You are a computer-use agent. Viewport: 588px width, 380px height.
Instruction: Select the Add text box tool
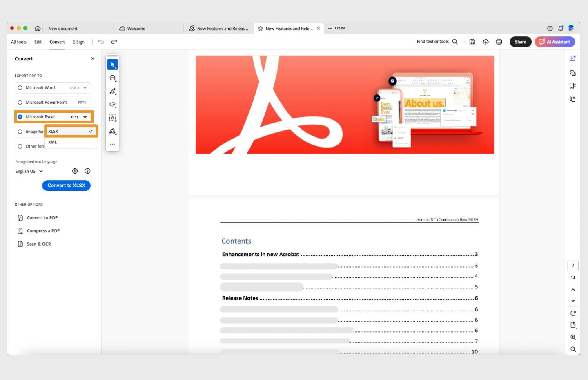[x=113, y=118]
